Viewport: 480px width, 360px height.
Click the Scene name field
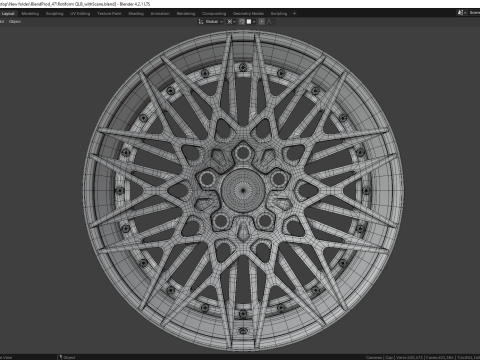pos(474,13)
